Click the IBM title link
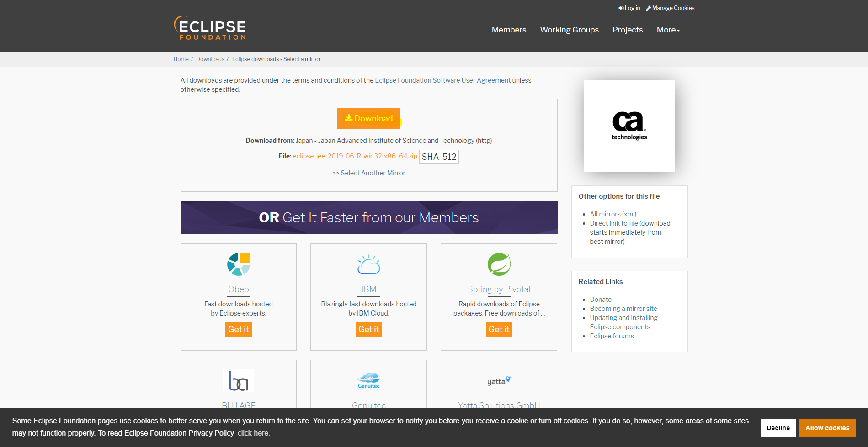Image resolution: width=868 pixels, height=447 pixels. [x=369, y=289]
